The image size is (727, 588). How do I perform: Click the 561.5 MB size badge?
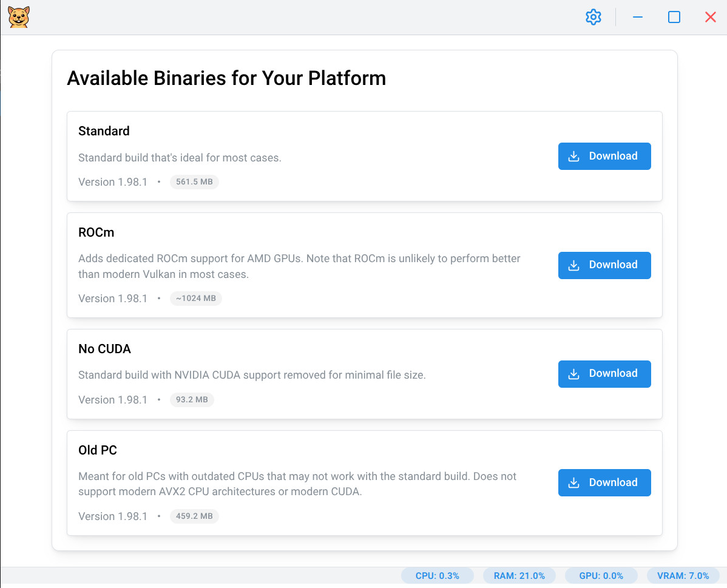point(194,182)
